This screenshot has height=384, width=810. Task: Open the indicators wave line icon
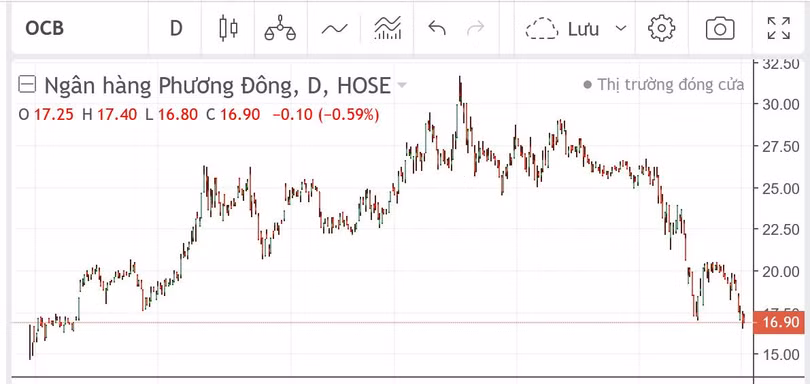click(x=335, y=28)
